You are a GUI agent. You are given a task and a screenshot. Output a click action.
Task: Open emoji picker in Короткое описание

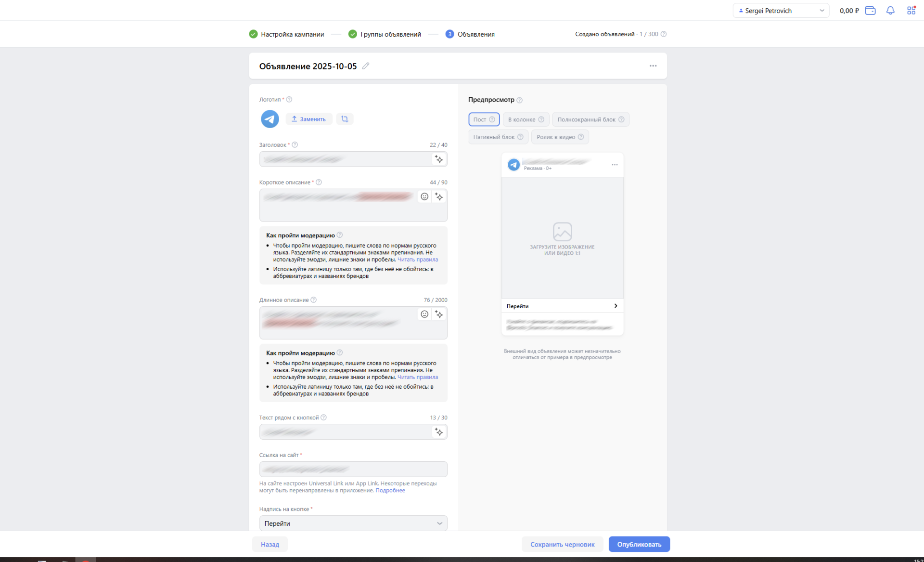[x=424, y=196]
